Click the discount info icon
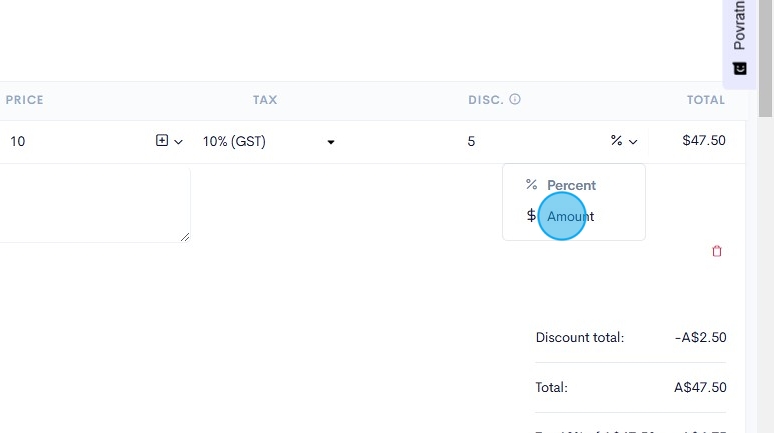Viewport: 774px width, 433px height. click(x=515, y=100)
